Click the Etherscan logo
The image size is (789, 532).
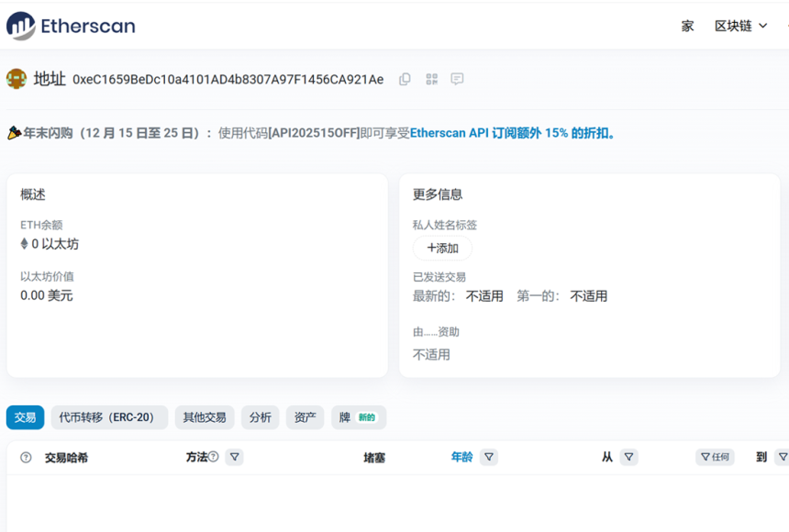tap(71, 26)
